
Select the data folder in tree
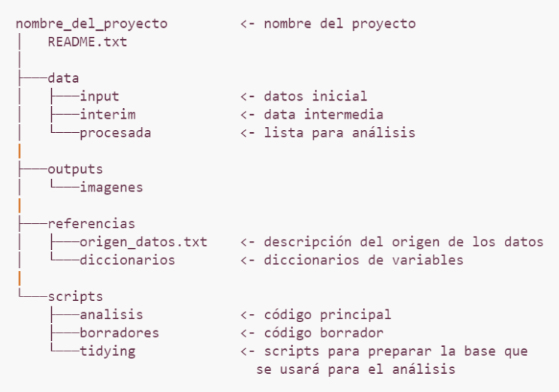pyautogui.click(x=63, y=78)
